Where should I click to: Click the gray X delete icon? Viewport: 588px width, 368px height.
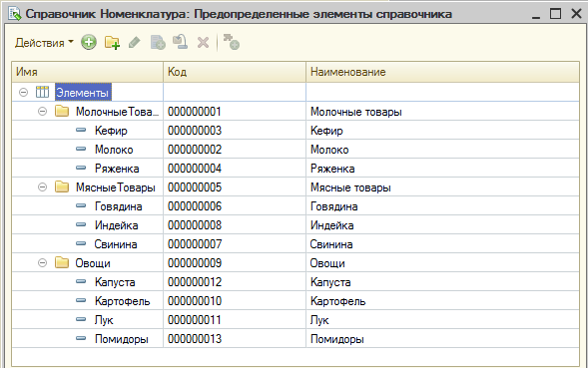pos(204,43)
